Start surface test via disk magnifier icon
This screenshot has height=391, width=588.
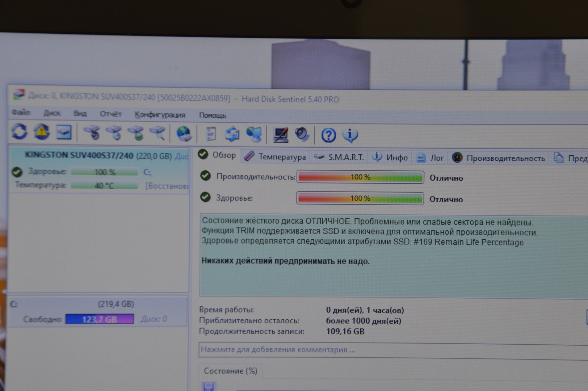158,134
